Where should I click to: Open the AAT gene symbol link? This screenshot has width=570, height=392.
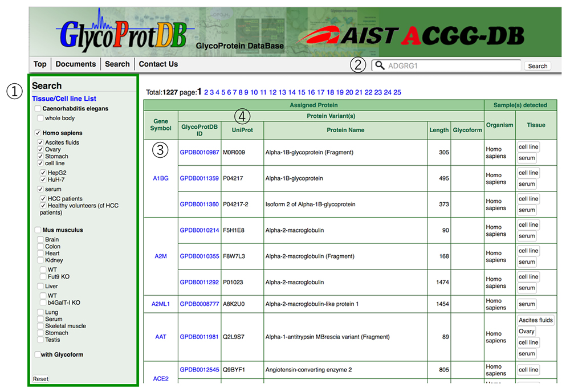(161, 337)
